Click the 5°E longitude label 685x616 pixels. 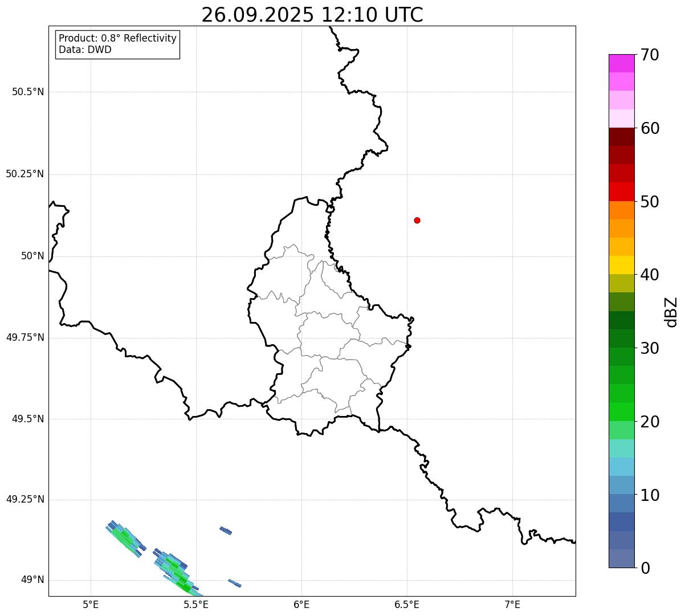(91, 604)
